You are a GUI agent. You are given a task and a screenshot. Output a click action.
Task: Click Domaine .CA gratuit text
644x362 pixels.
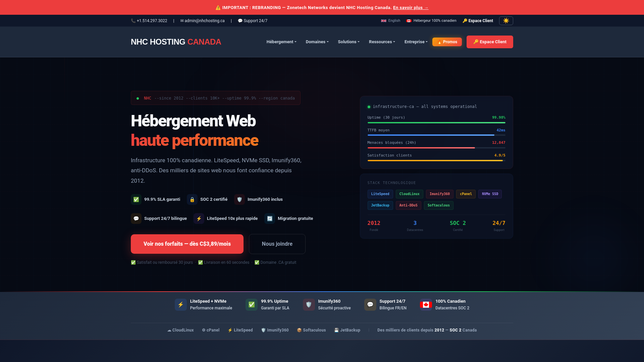tap(275, 262)
